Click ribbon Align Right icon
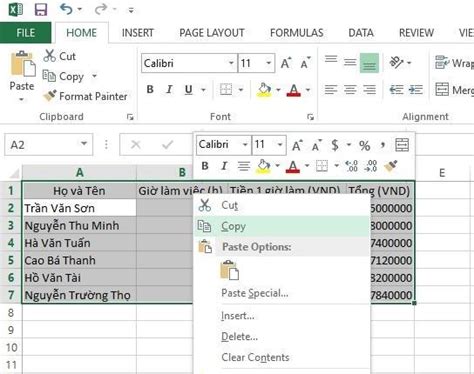This screenshot has width=474, height=374. [369, 89]
